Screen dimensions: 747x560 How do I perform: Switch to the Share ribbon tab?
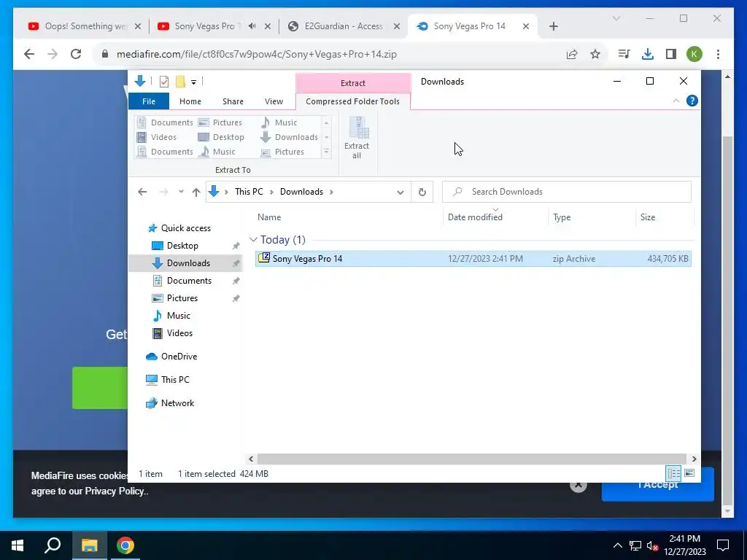(233, 101)
